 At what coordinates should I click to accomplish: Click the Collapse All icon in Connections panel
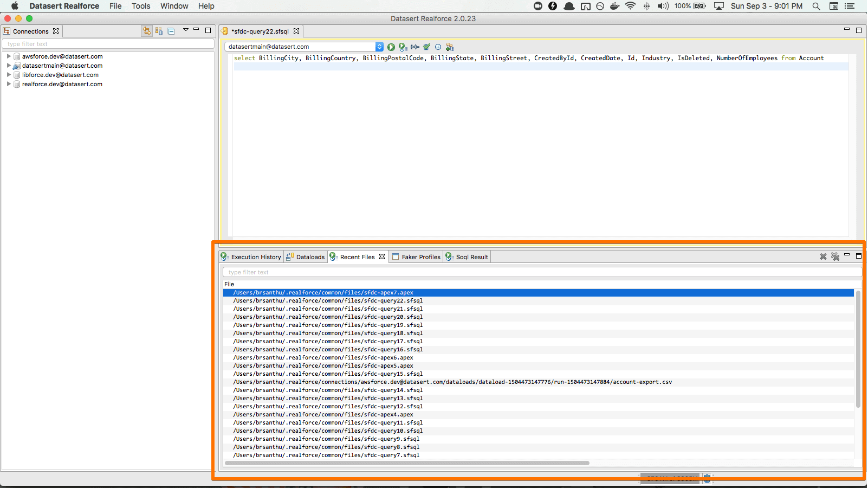(x=171, y=31)
